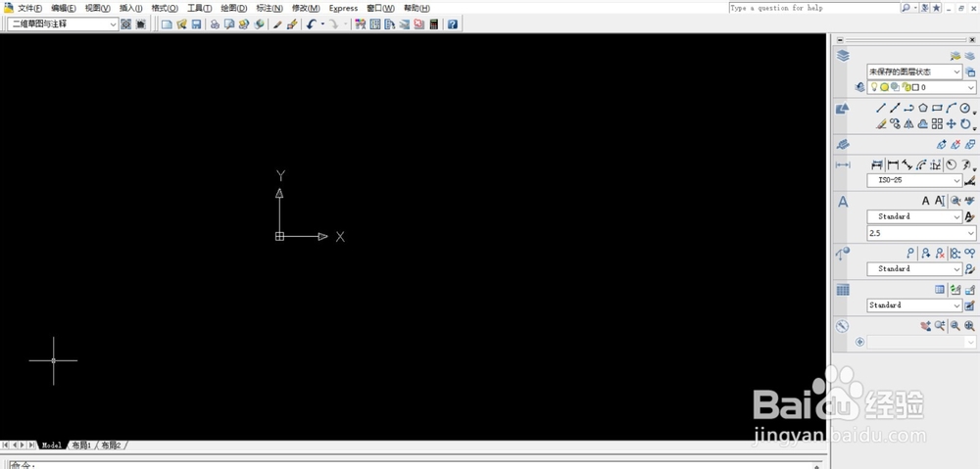Select the Erase tool
Screen dimensions: 980x469
881,123
